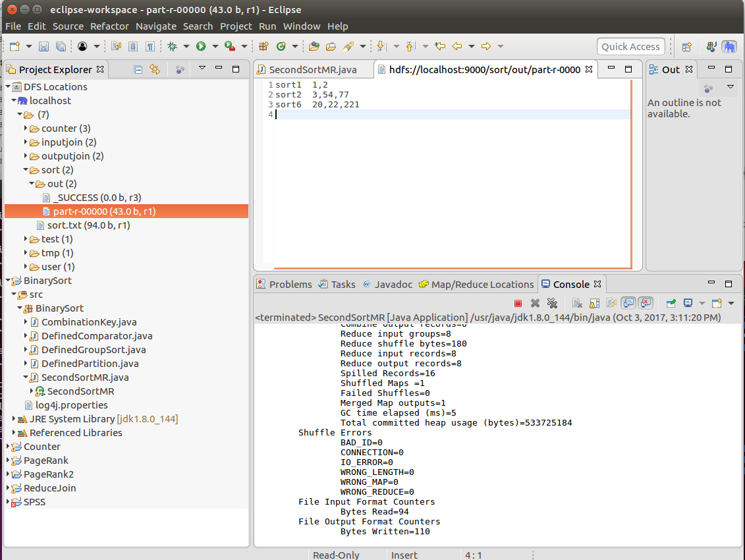Click Remove All Terminated Launches icon
The image size is (745, 560).
553,303
